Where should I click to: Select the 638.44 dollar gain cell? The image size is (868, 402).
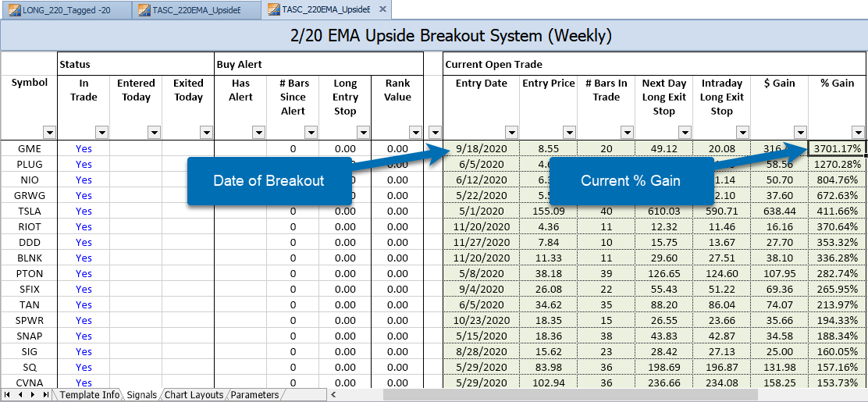780,211
